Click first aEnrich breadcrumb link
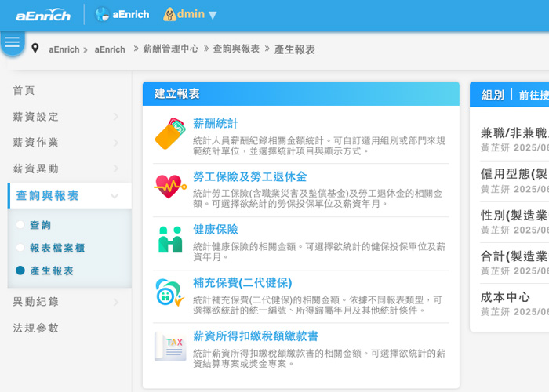 pyautogui.click(x=64, y=49)
